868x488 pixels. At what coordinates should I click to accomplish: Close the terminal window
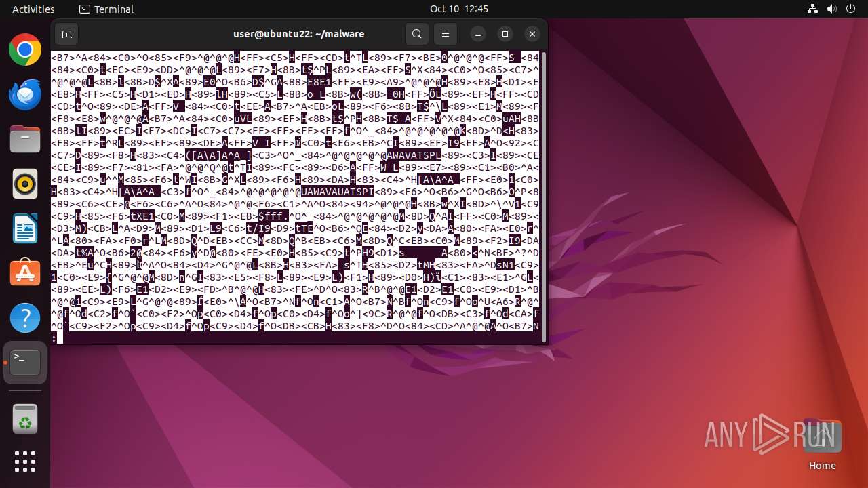coord(532,34)
